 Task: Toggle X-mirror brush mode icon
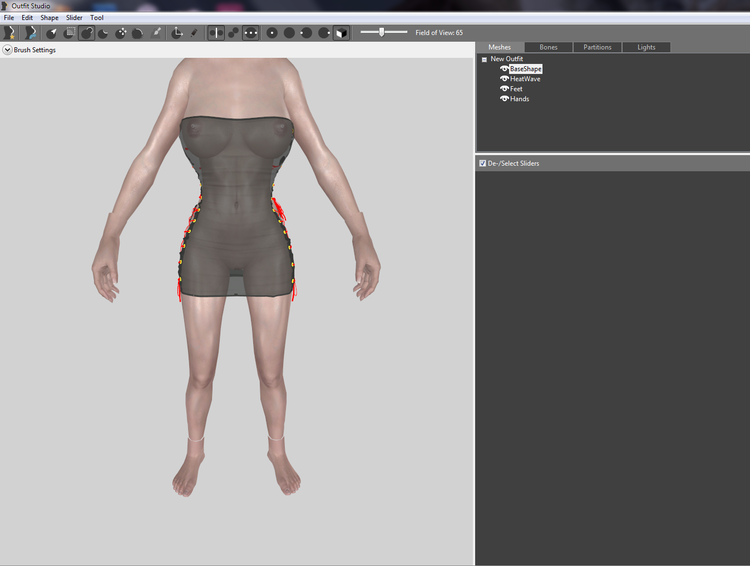[216, 33]
